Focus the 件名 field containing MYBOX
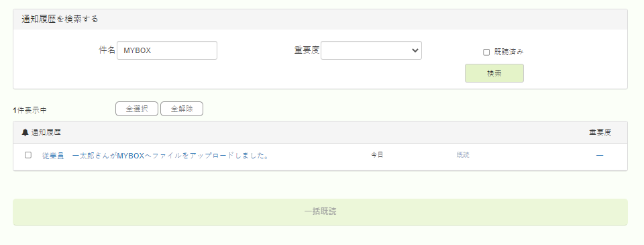644x245 pixels. 167,50
